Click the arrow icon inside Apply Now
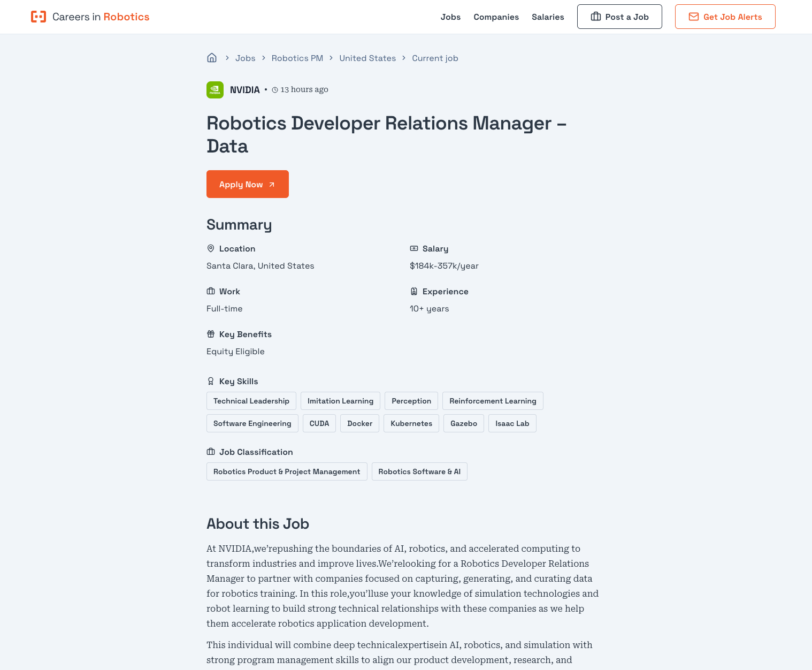 pyautogui.click(x=272, y=184)
